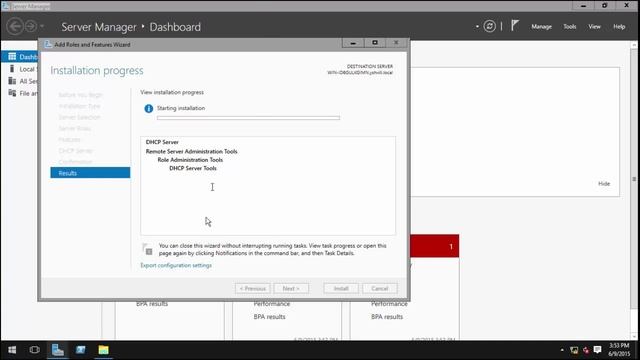640x360 pixels.
Task: Open the dropdown arrow left of the refresh icon
Action: [x=477, y=27]
